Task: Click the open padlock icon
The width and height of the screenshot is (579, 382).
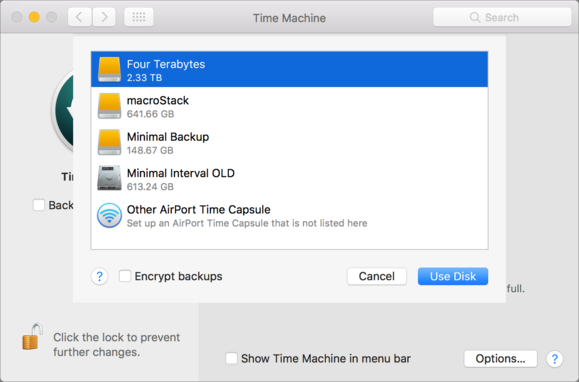Action: point(32,337)
